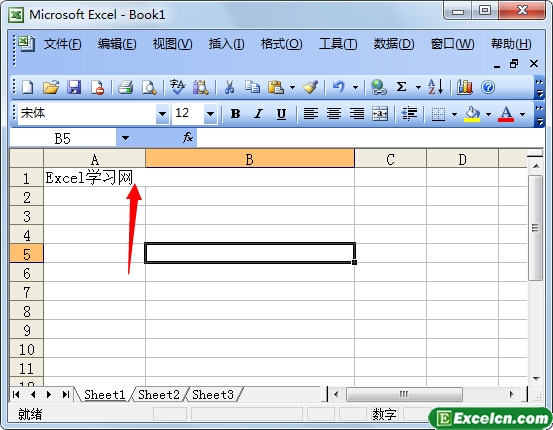553x430 pixels.
Task: Click the AutoSum sigma icon
Action: pyautogui.click(x=401, y=87)
